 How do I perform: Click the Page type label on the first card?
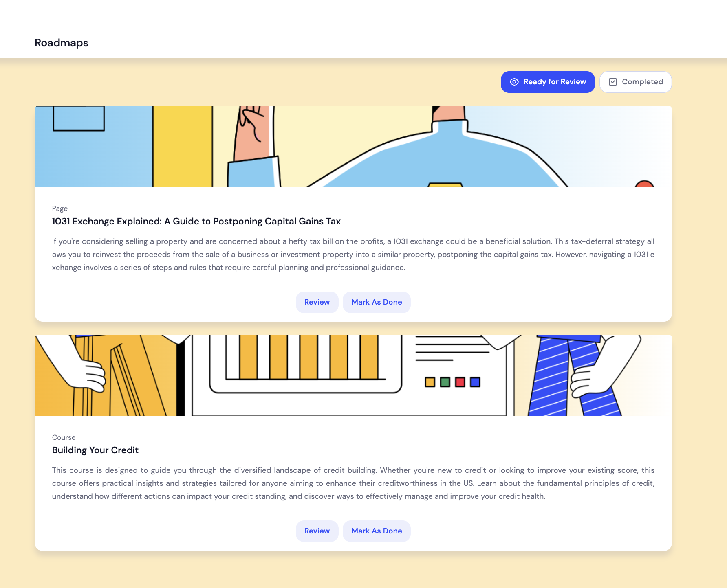(59, 208)
